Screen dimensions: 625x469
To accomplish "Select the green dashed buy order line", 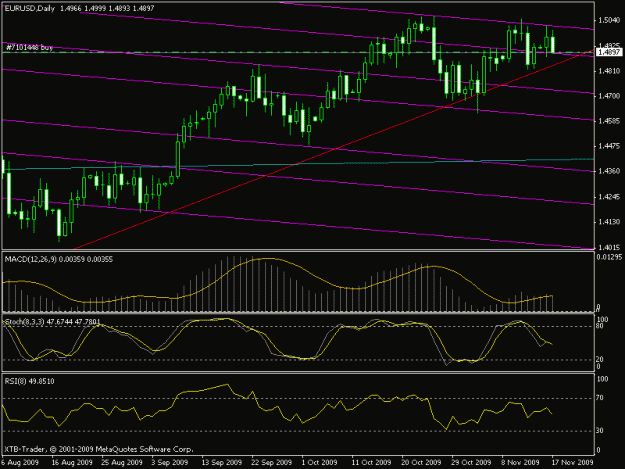I will pyautogui.click(x=298, y=52).
